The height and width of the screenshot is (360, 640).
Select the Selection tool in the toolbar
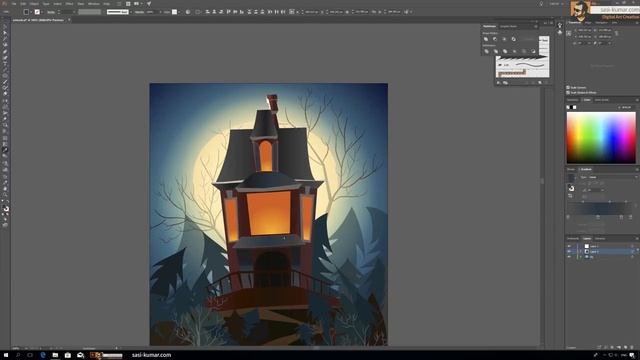point(5,27)
